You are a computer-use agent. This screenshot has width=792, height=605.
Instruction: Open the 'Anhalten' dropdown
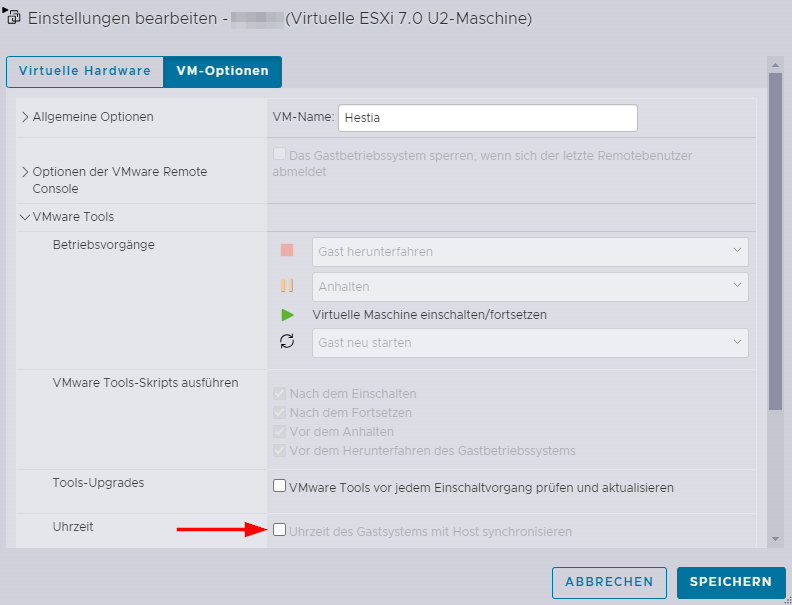tap(530, 287)
